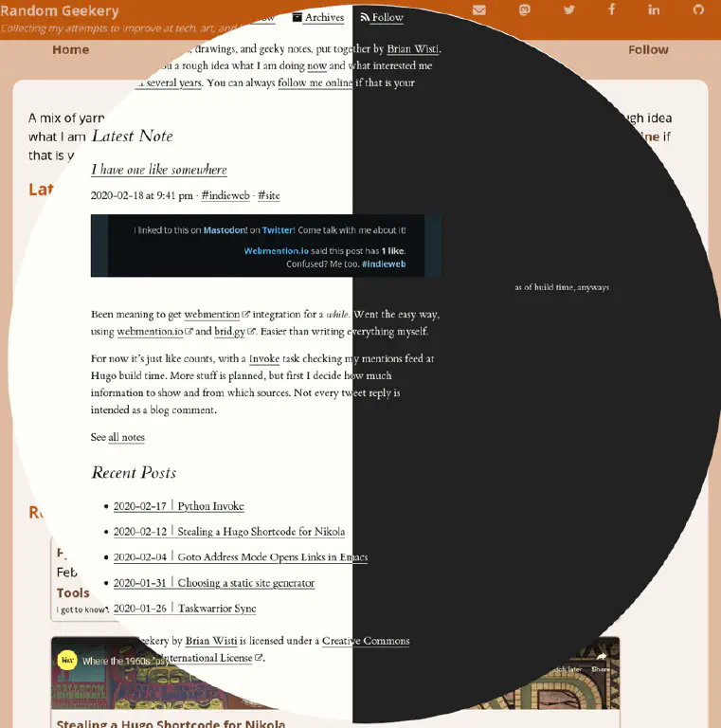Open the Creative Commons link
Viewport: 721px width, 728px height.
pos(366,641)
